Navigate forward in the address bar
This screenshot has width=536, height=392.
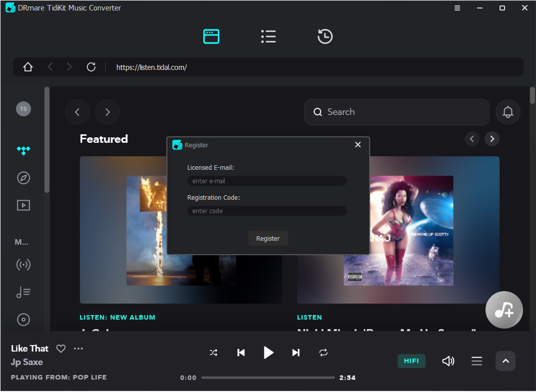tap(69, 67)
